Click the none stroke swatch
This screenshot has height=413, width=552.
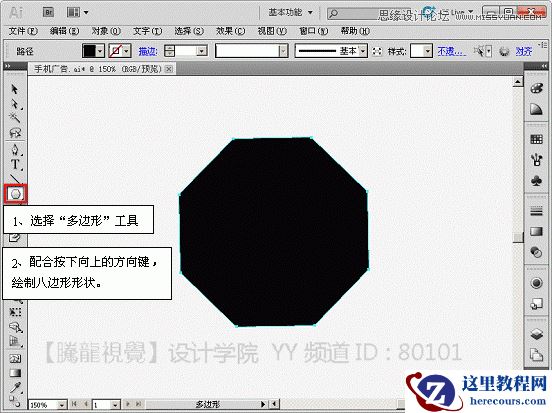pyautogui.click(x=115, y=51)
